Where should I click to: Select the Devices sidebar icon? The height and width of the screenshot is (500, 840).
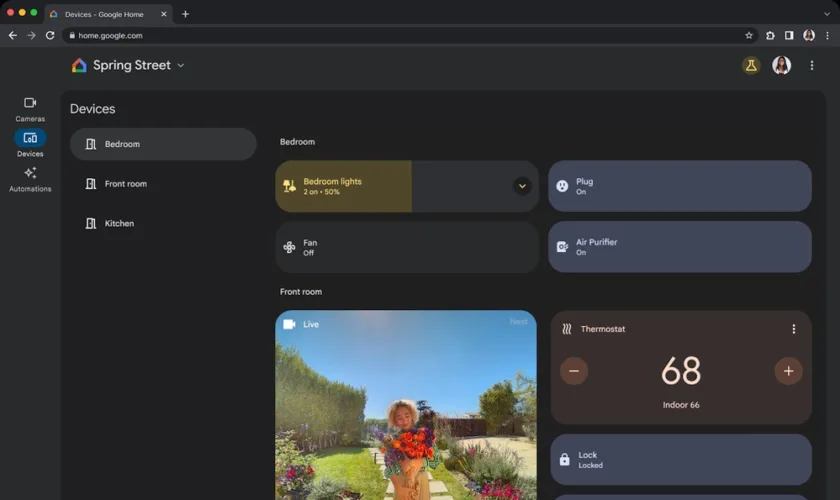tap(30, 138)
